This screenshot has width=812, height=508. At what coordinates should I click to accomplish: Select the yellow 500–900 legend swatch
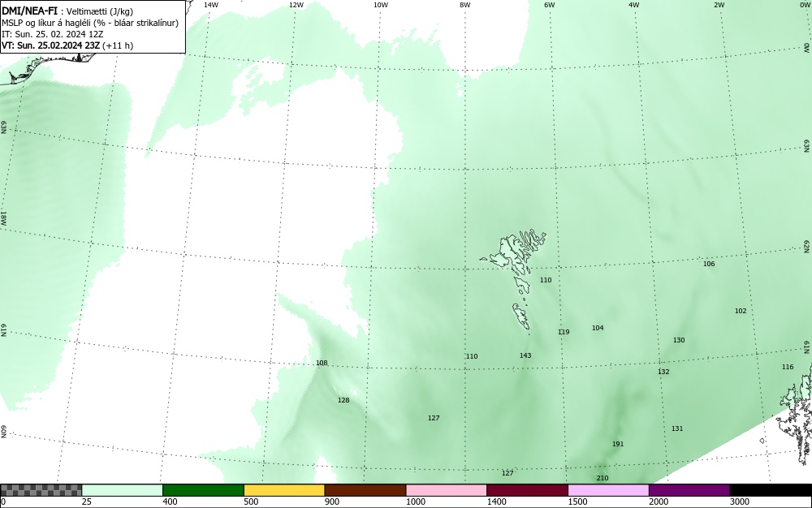284,490
